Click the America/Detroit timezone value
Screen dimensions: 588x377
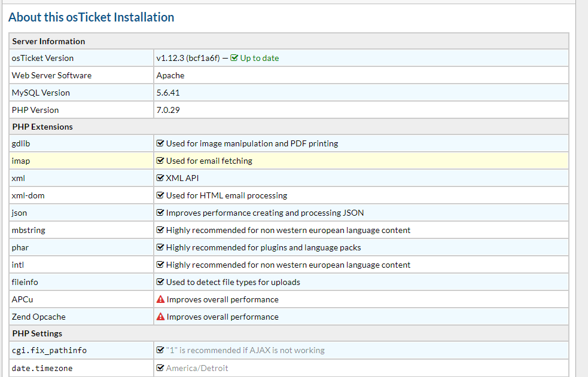pos(197,368)
